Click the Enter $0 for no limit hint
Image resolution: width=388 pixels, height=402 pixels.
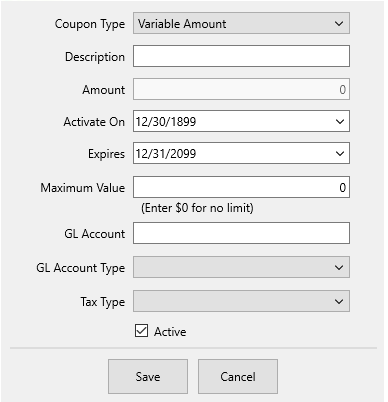[x=197, y=208]
